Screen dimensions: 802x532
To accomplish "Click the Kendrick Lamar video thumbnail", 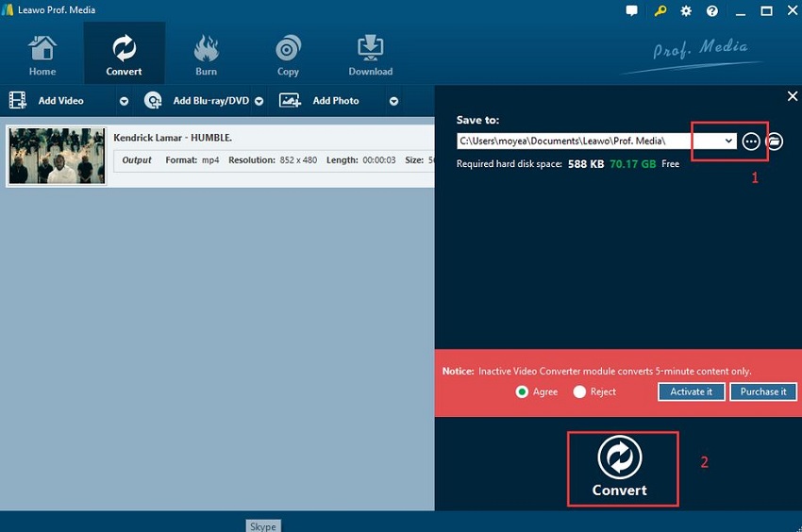I will 57,156.
